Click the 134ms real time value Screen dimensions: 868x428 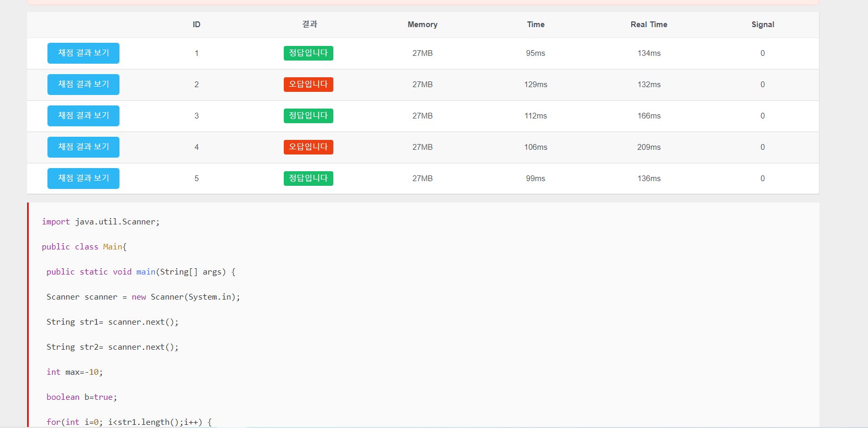point(649,53)
